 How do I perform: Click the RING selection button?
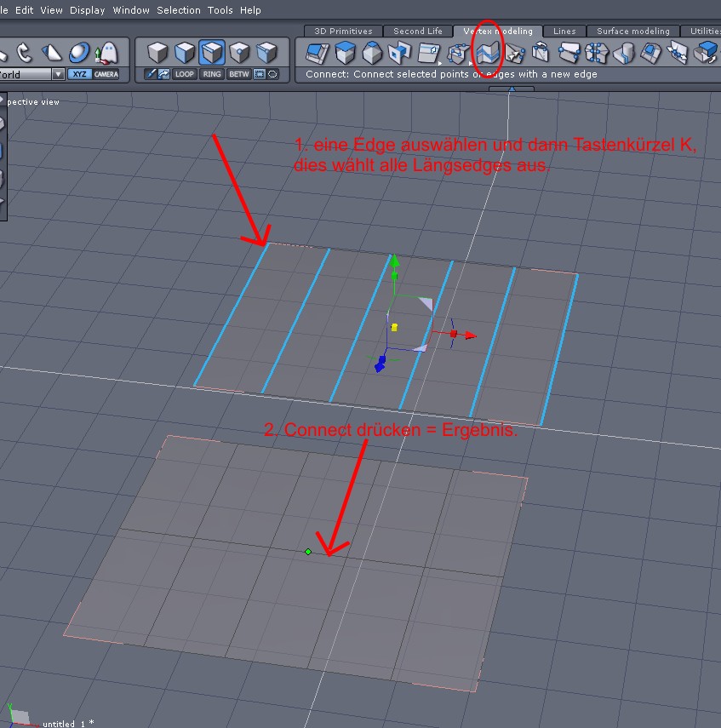click(x=212, y=74)
